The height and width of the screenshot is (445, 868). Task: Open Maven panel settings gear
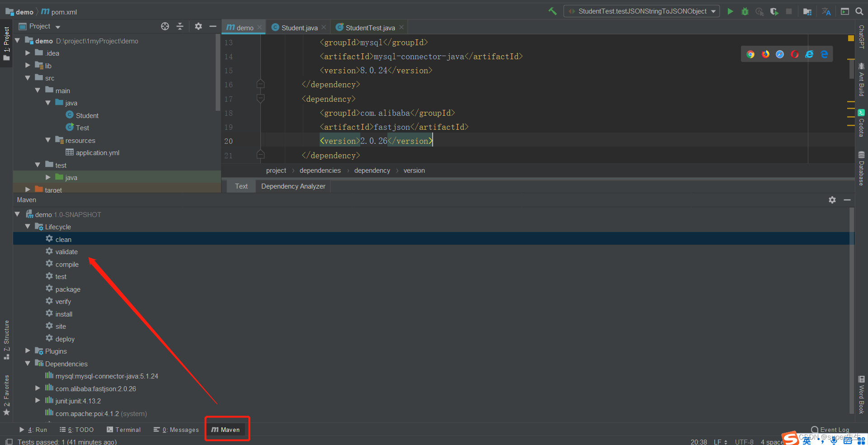click(832, 200)
